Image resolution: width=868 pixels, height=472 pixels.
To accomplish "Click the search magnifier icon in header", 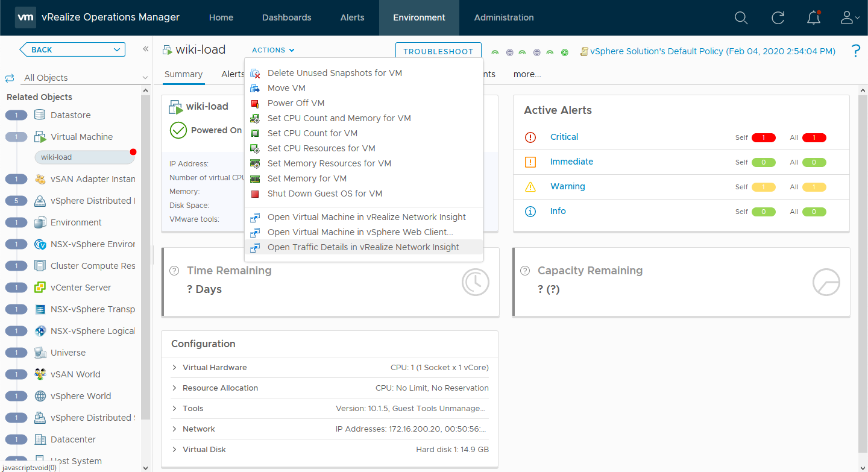I will 741,17.
